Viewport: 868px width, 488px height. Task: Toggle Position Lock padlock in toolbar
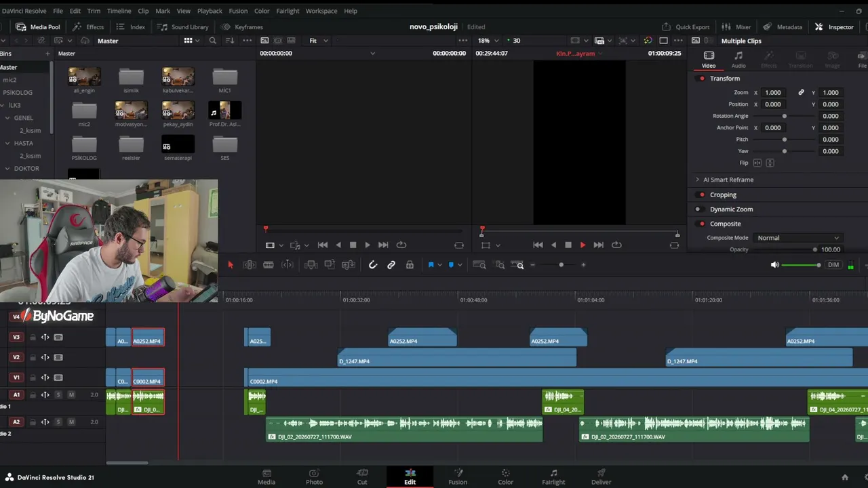pos(410,265)
